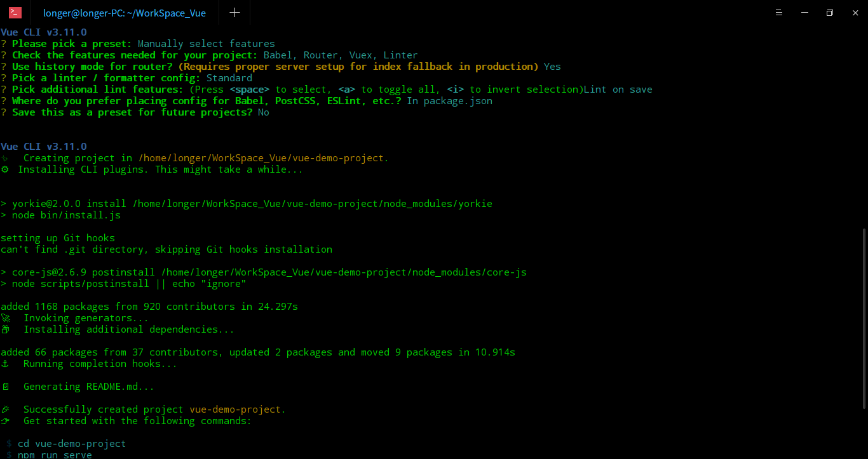Click 'Use history mode for router?' prompt
The height and width of the screenshot is (459, 868).
pos(92,67)
